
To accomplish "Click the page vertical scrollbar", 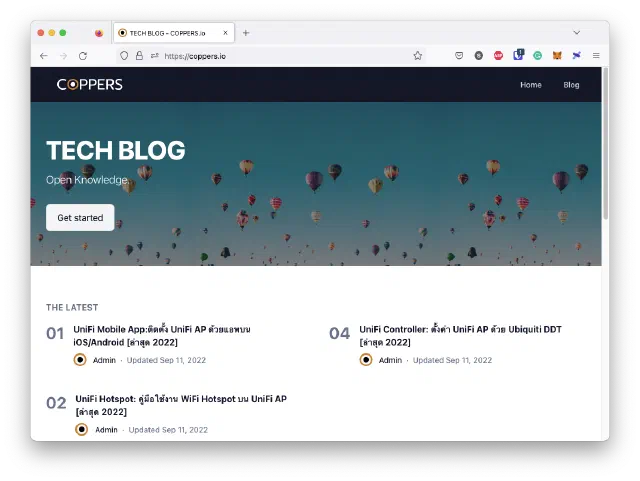I will pos(605,143).
